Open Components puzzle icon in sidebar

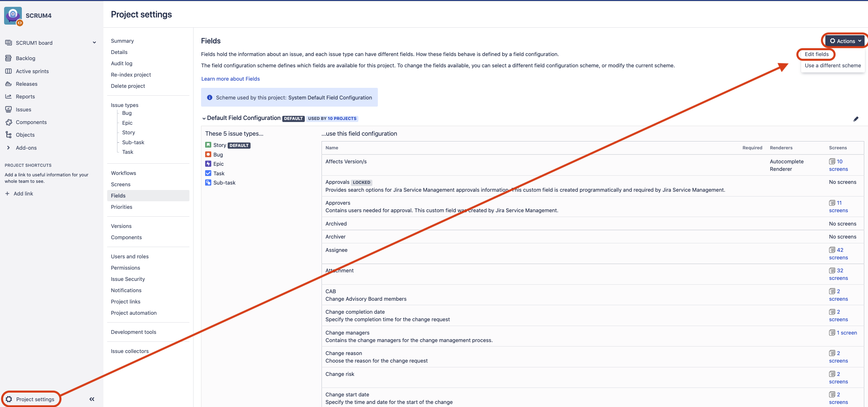point(9,122)
